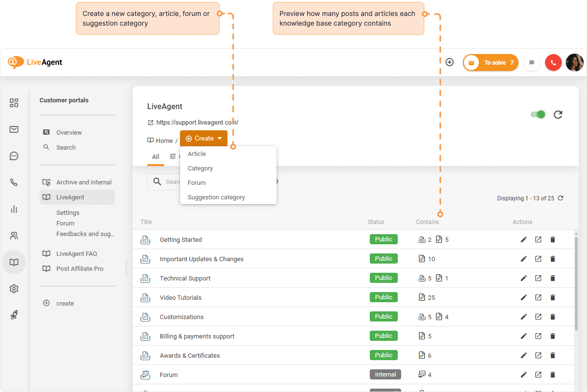Open the To solve tickets button
The width and height of the screenshot is (587, 392).
(x=490, y=63)
